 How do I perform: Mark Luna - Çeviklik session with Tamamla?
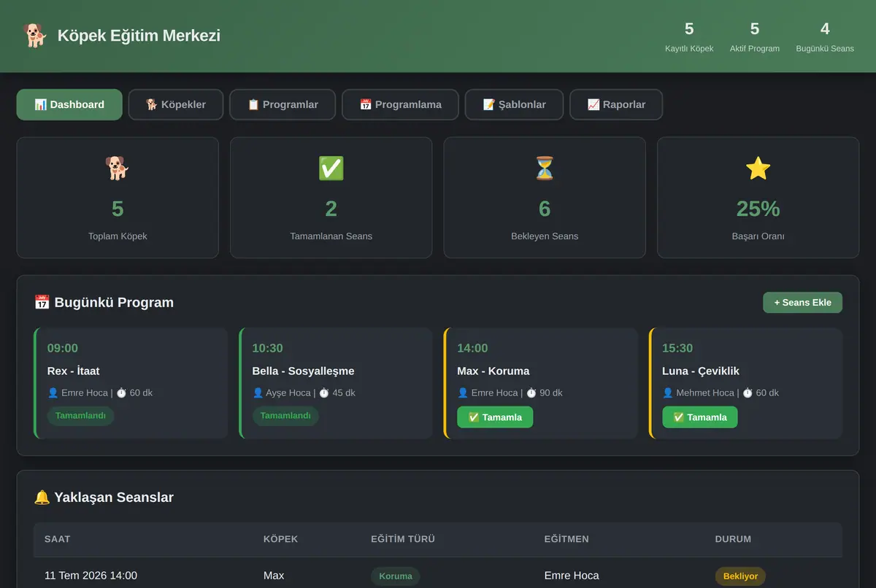[x=700, y=417]
